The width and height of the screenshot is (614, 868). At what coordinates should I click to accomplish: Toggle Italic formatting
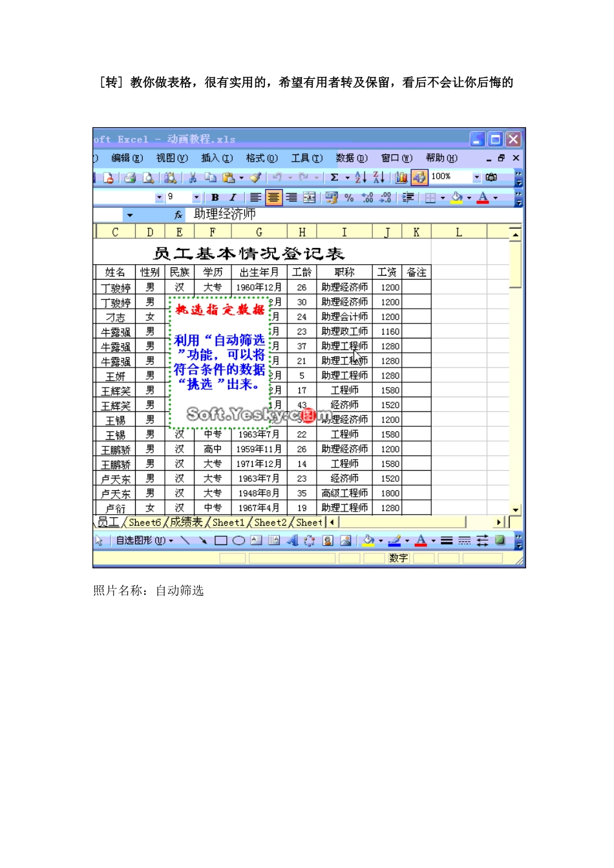pyautogui.click(x=233, y=198)
